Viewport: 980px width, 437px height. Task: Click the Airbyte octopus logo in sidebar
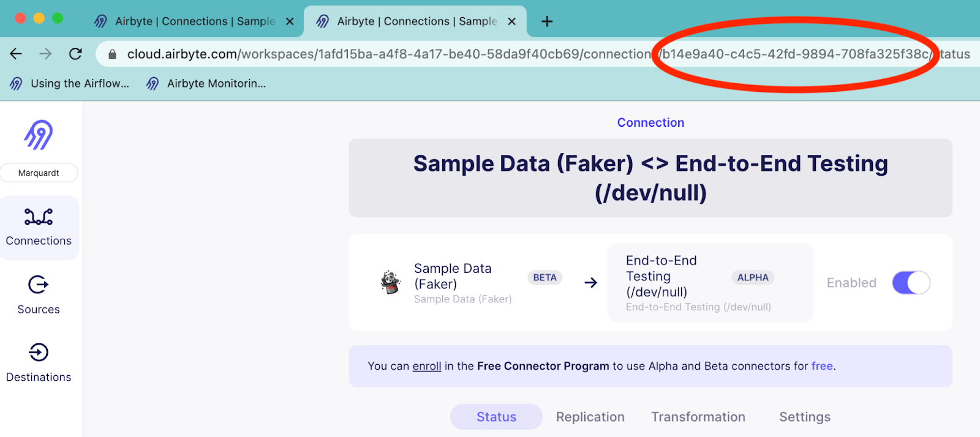click(39, 135)
